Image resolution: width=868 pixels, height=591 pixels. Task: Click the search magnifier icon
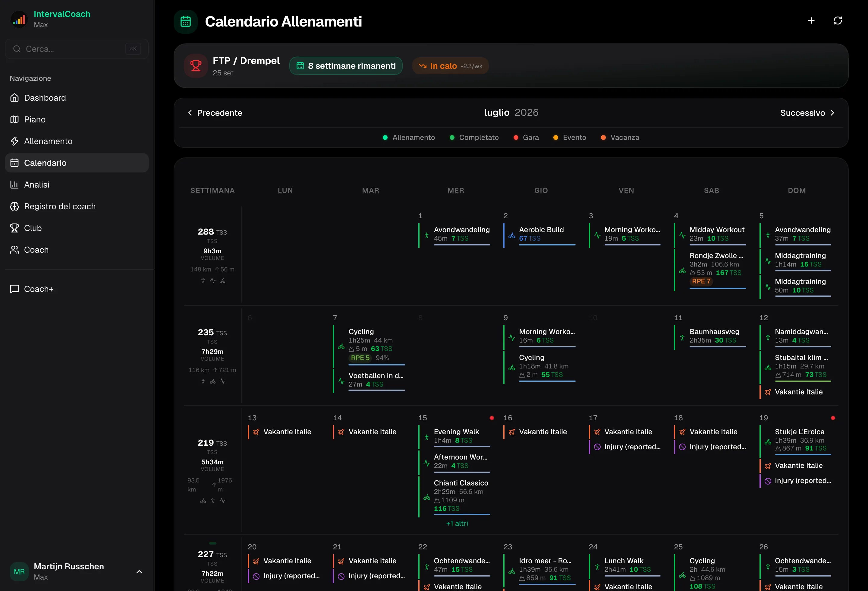(x=17, y=49)
